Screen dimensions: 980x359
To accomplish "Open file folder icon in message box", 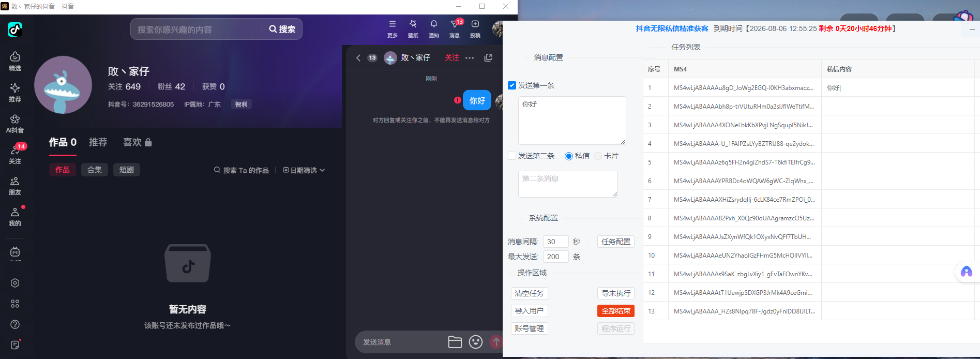I will coord(455,342).
